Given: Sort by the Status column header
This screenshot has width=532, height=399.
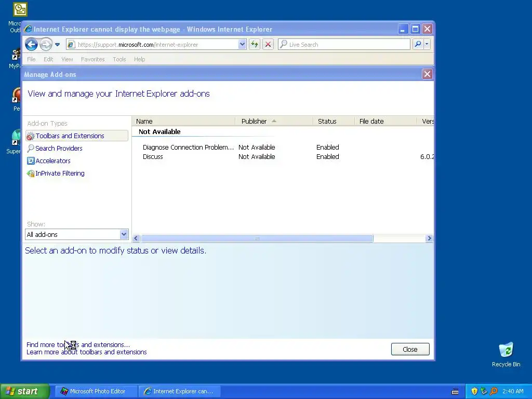Looking at the screenshot, I should point(334,121).
